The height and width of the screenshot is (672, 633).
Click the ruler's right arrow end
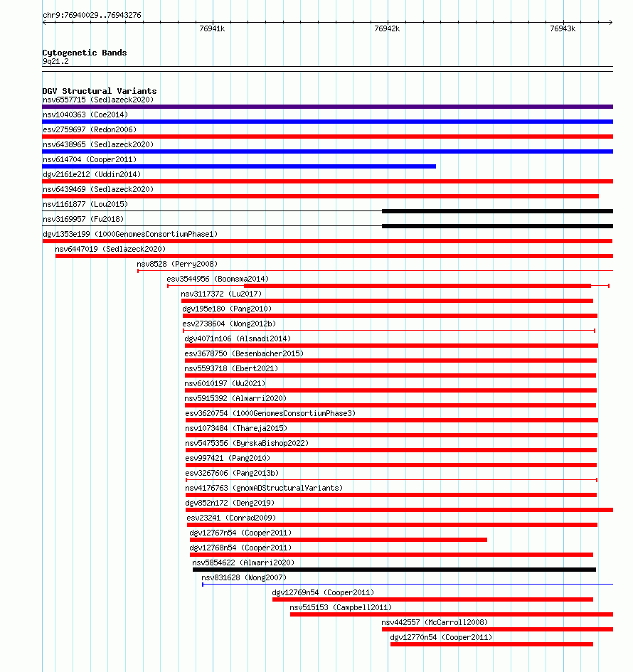click(x=611, y=22)
